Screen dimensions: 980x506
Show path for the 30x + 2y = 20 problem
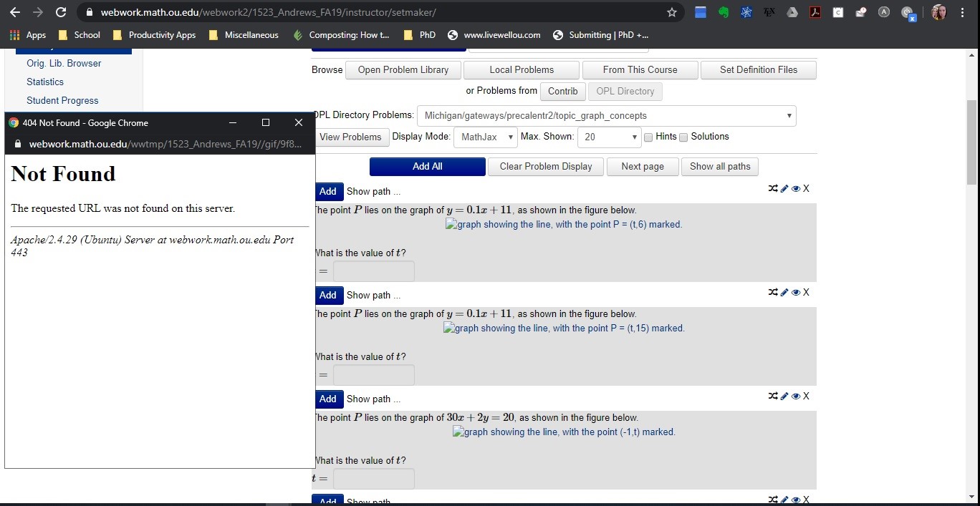[373, 399]
